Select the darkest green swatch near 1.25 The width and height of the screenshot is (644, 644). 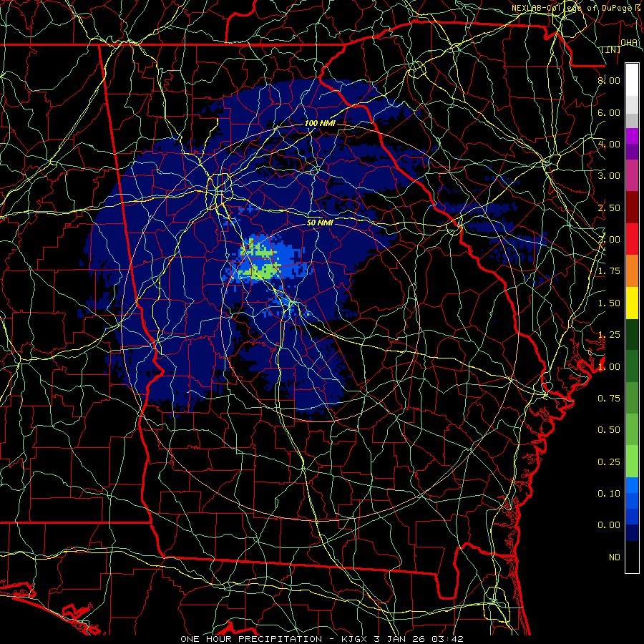[x=632, y=334]
